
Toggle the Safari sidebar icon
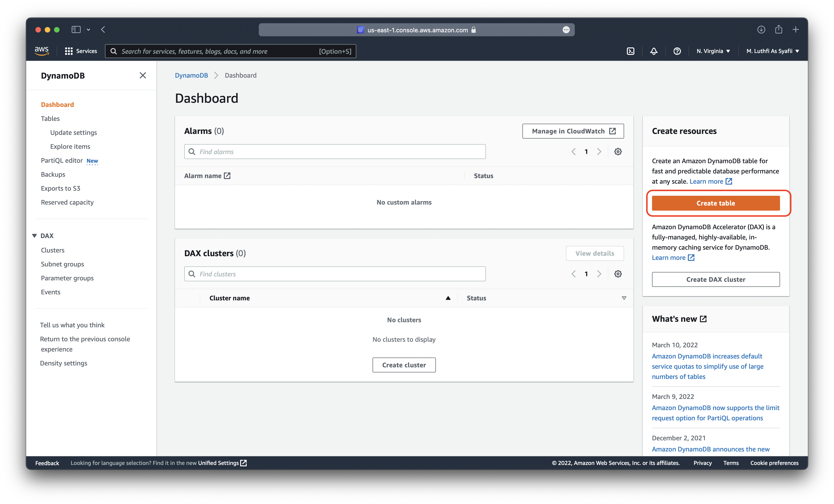[76, 30]
